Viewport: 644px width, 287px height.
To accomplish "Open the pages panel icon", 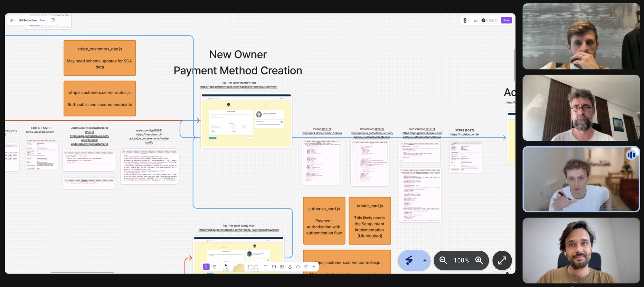I will (x=53, y=20).
